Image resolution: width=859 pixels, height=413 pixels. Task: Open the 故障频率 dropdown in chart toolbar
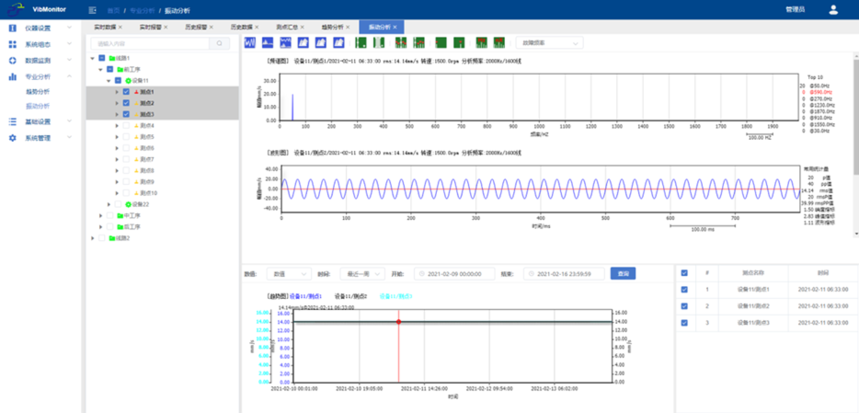click(x=549, y=43)
